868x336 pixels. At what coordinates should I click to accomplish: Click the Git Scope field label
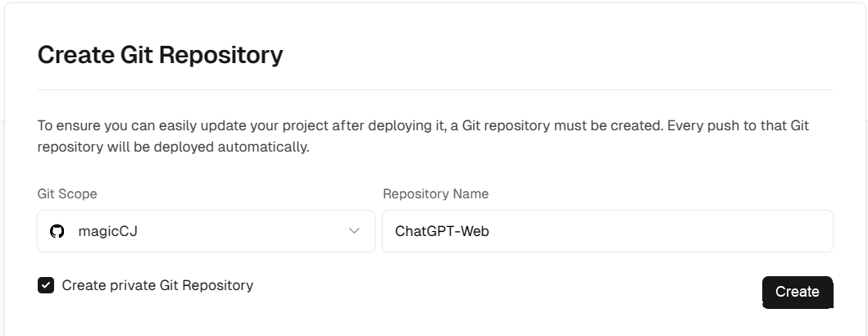click(67, 193)
